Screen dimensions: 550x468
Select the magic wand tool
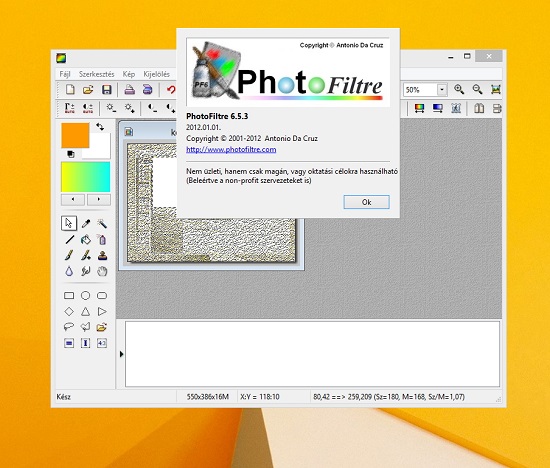(102, 223)
